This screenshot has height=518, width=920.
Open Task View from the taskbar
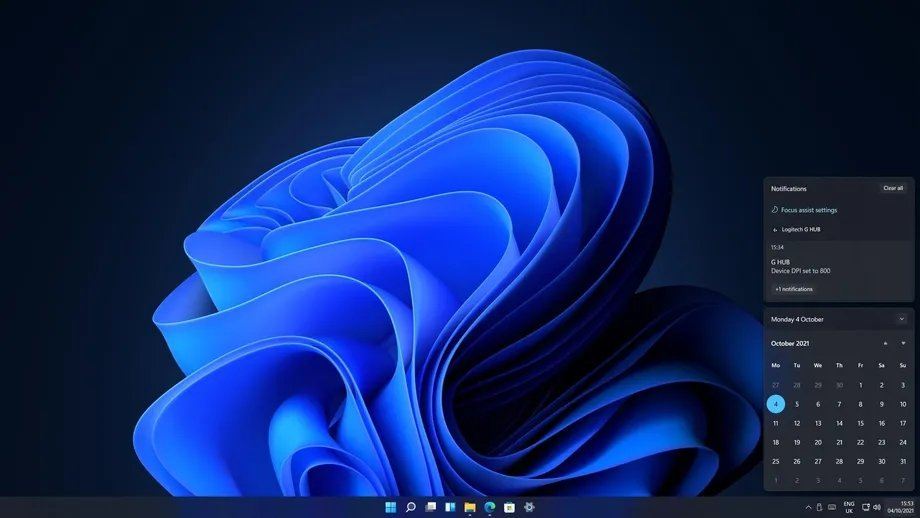(x=430, y=507)
